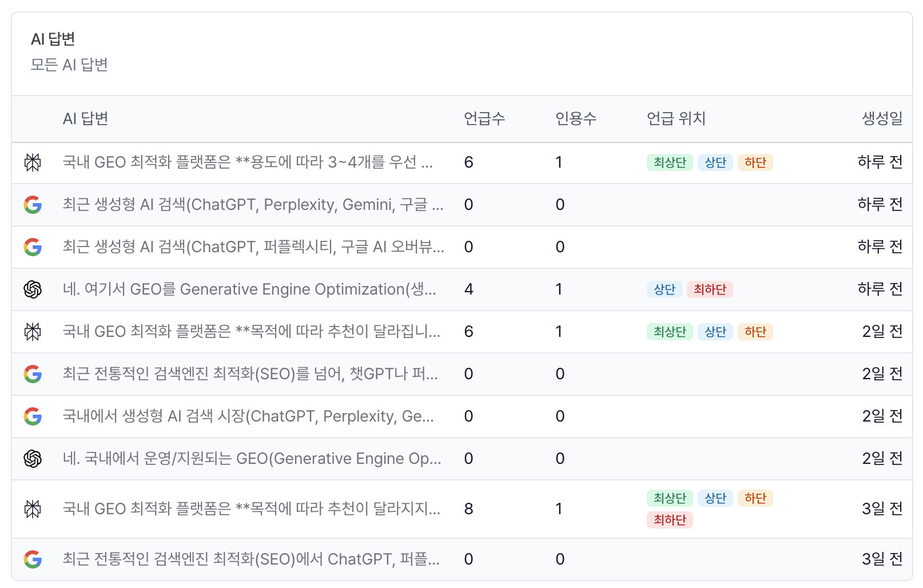Screen dimensions: 923x588
Task: Click '2일 전' in the '추천이 달라집니' row
Action: [x=882, y=332]
